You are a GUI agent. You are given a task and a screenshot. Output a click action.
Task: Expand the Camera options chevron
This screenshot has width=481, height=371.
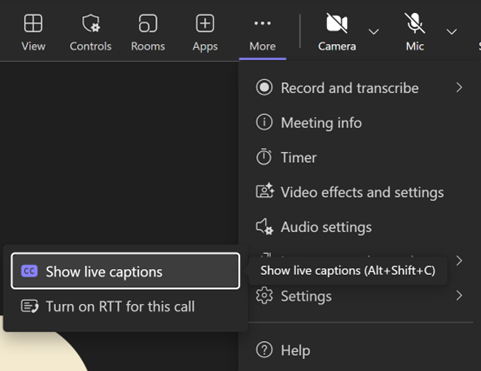374,32
